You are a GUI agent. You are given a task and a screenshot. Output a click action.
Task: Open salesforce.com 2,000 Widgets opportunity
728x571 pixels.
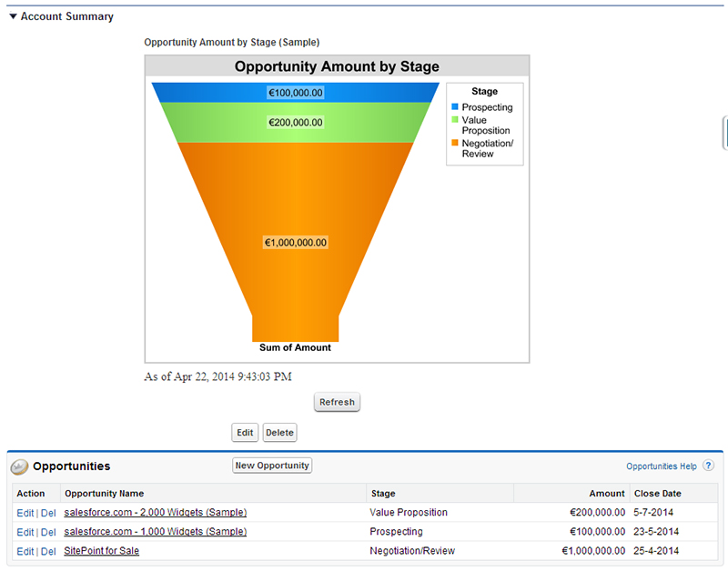[155, 513]
